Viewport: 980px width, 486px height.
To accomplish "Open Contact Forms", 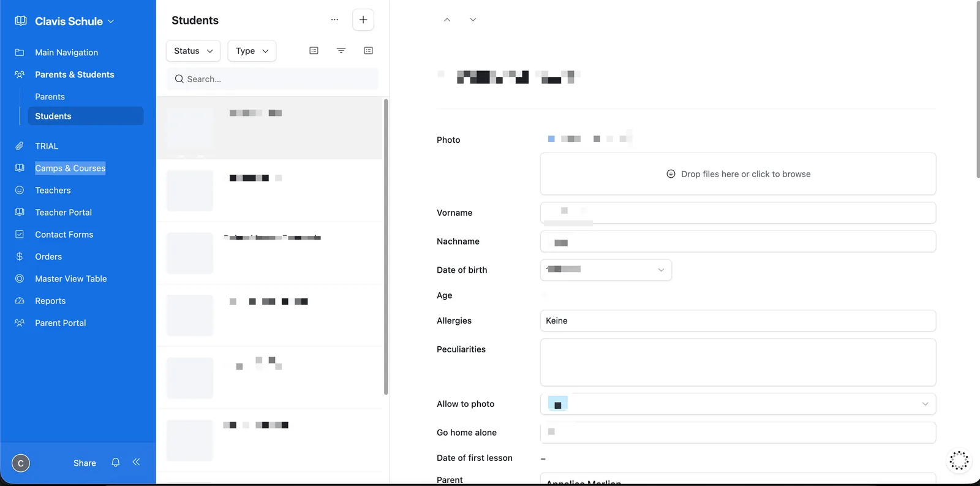I will coord(64,235).
